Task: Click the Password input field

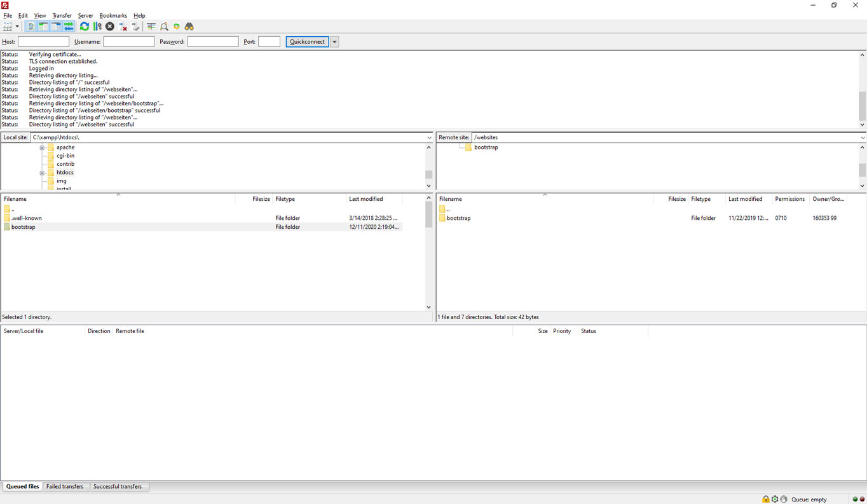Action: click(x=213, y=42)
